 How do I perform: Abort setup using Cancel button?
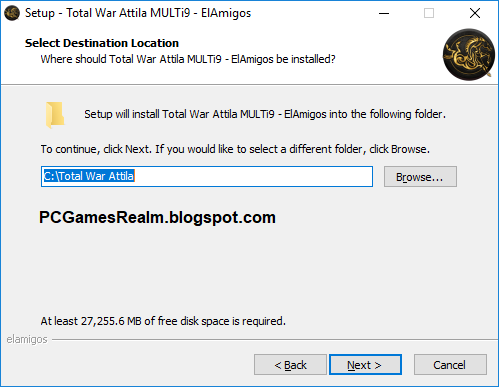coord(450,365)
